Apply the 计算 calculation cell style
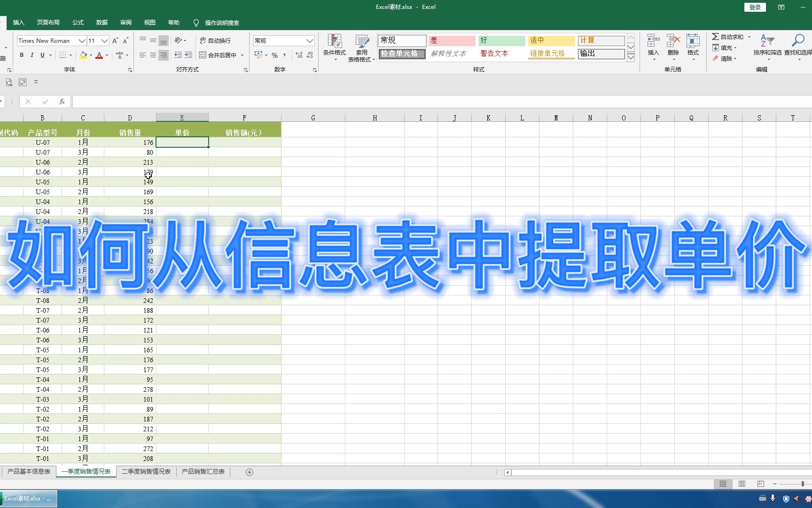Image resolution: width=812 pixels, height=508 pixels. point(601,40)
